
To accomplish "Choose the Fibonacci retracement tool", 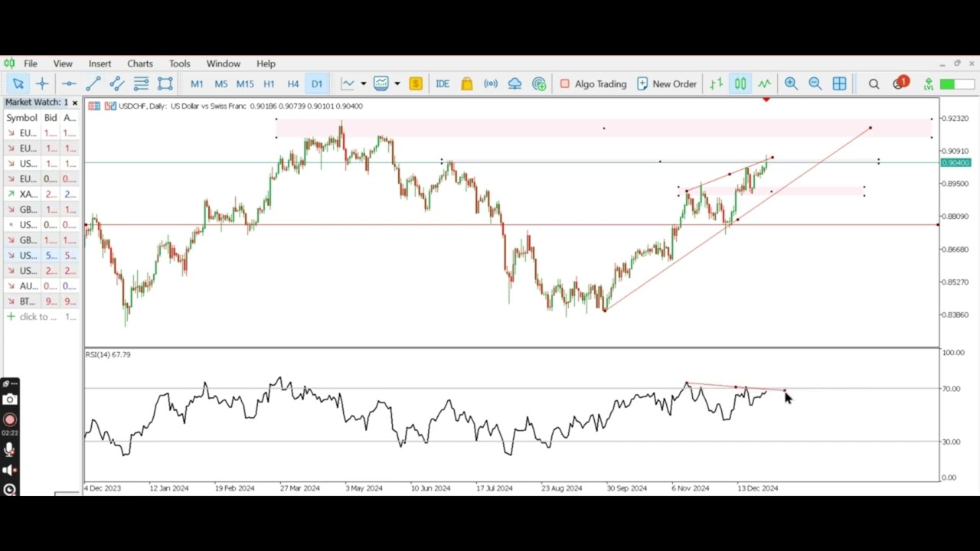I will point(141,84).
